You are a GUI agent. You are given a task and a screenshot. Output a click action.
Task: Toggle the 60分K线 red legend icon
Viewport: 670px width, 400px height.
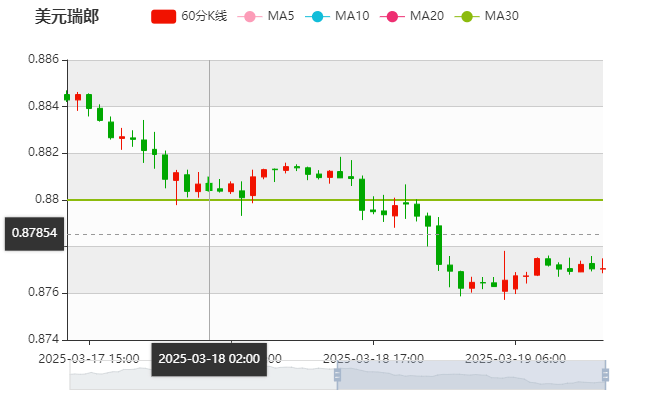[x=164, y=17]
